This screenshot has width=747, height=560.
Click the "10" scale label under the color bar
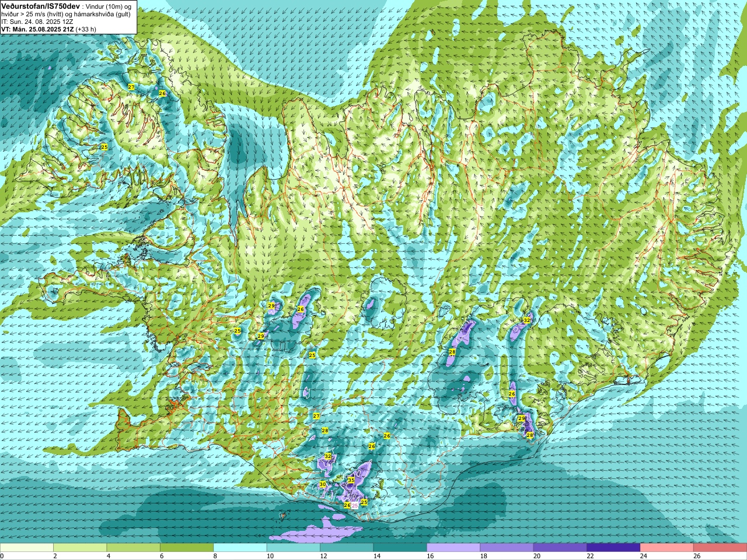[x=270, y=556]
